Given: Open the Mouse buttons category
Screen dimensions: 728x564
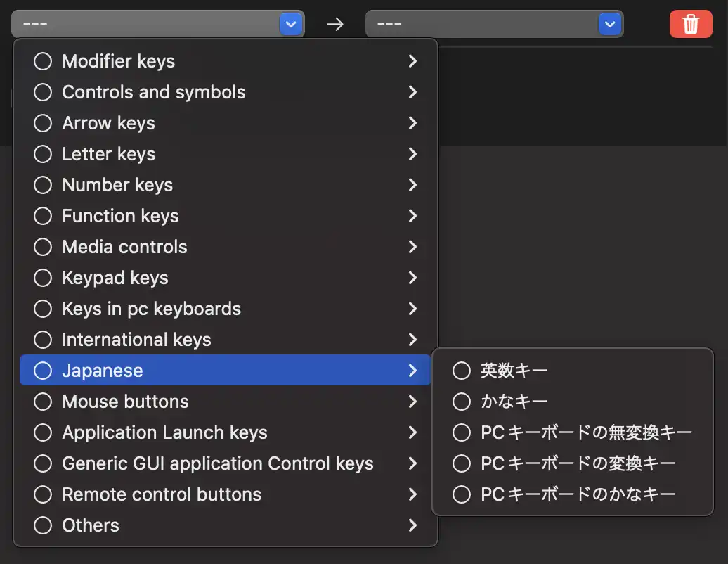Looking at the screenshot, I should click(125, 402).
